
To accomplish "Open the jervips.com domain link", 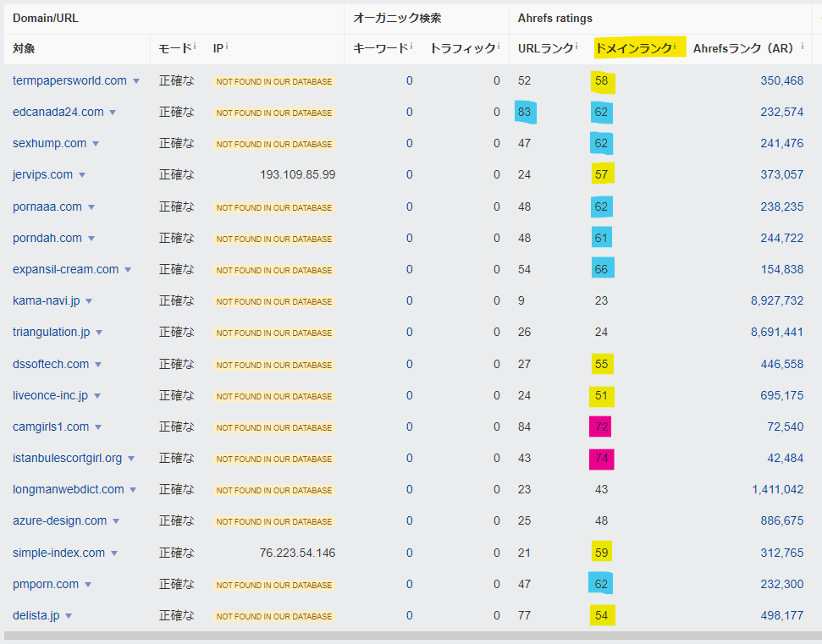I will click(43, 174).
